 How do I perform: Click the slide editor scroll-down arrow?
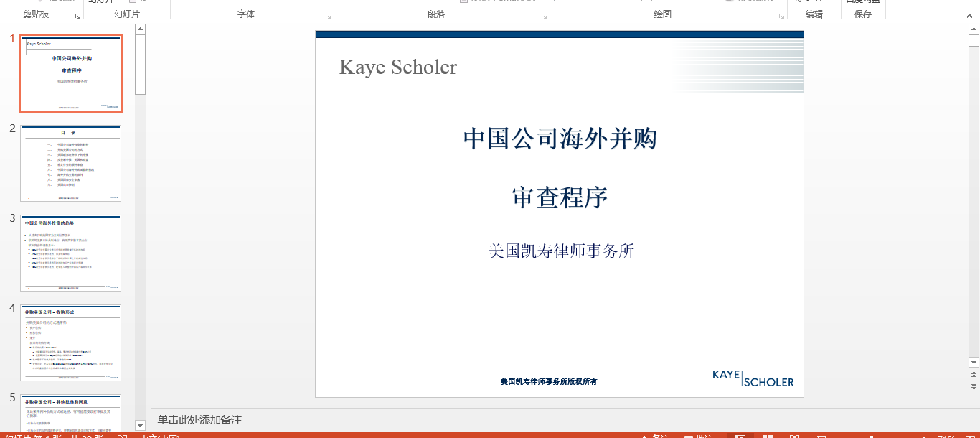(974, 362)
